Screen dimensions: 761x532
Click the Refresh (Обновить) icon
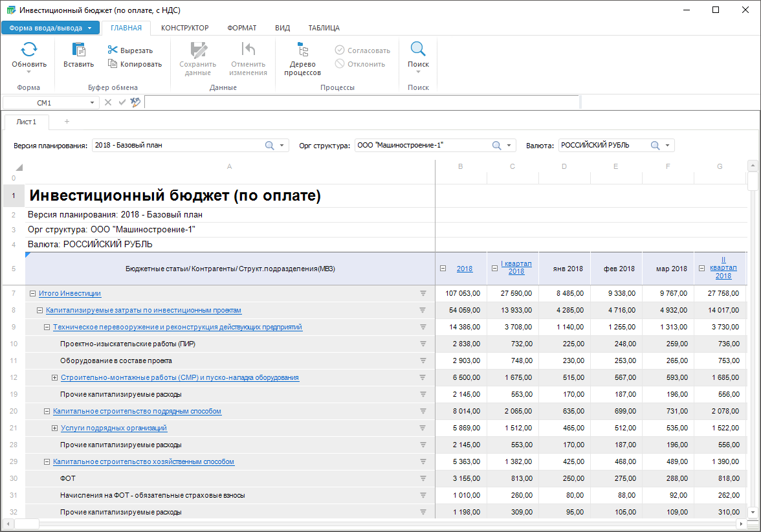pyautogui.click(x=29, y=50)
